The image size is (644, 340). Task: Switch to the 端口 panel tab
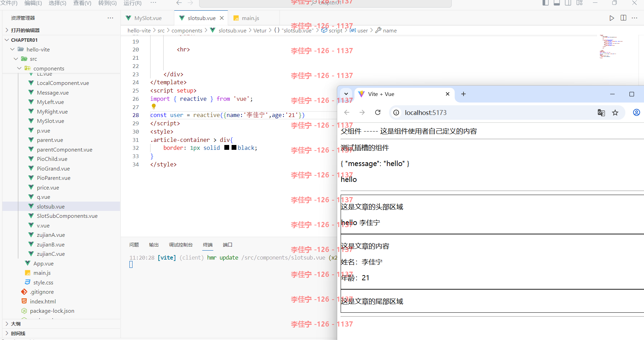227,245
